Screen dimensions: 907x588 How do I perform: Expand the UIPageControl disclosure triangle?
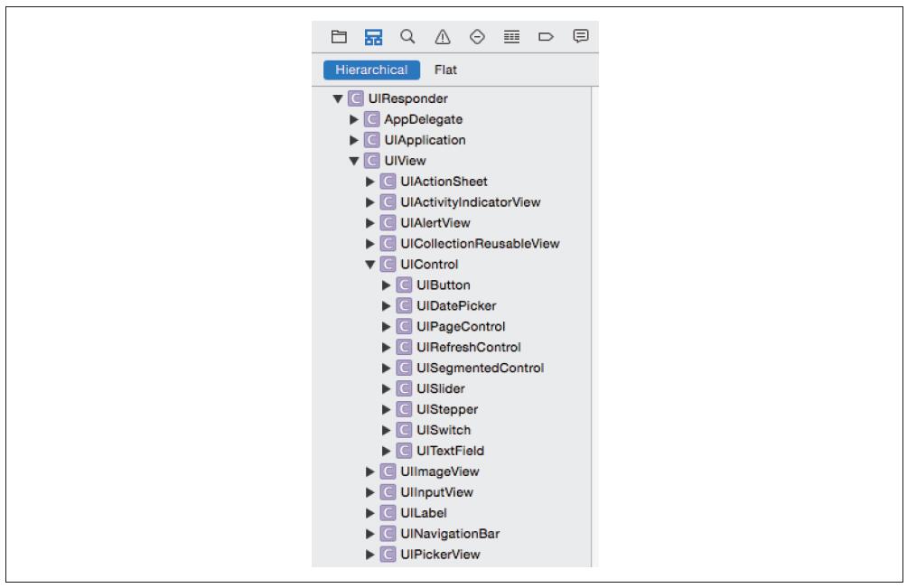[x=387, y=327]
